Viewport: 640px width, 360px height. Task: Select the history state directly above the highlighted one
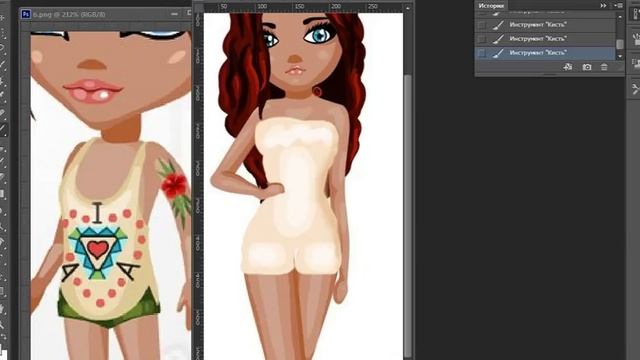click(x=545, y=39)
